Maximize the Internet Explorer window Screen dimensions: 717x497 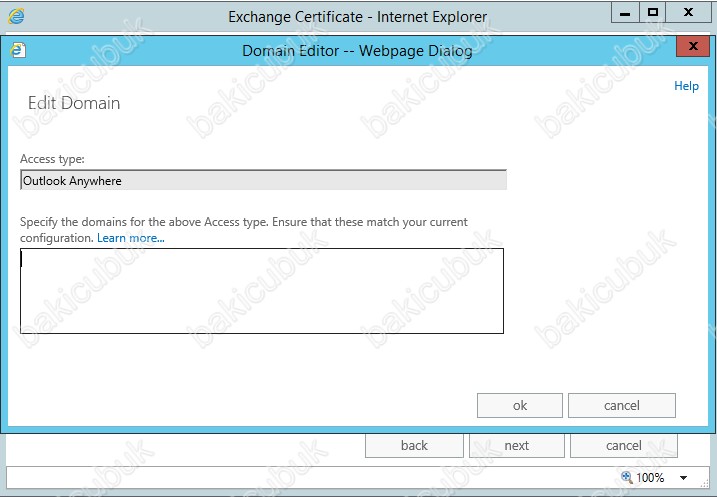coord(653,13)
